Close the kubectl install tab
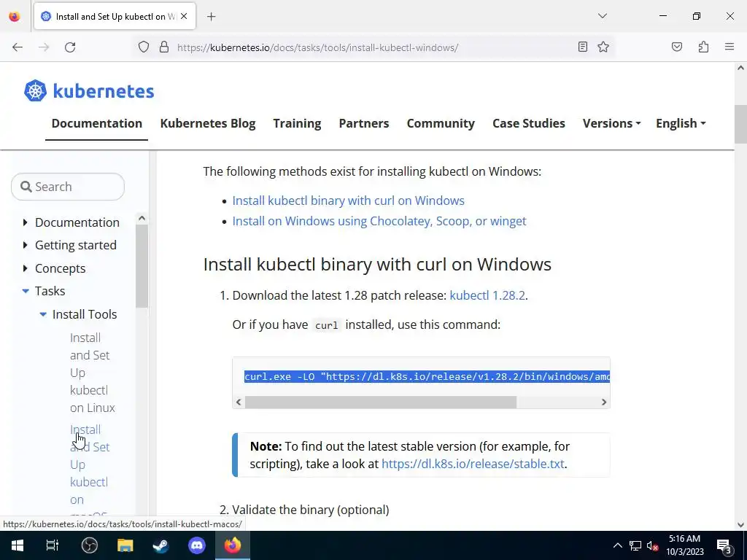 tap(184, 16)
